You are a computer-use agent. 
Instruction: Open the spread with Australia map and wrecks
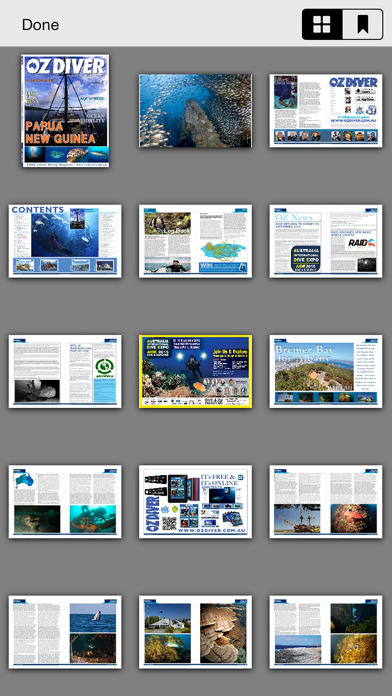click(x=65, y=502)
